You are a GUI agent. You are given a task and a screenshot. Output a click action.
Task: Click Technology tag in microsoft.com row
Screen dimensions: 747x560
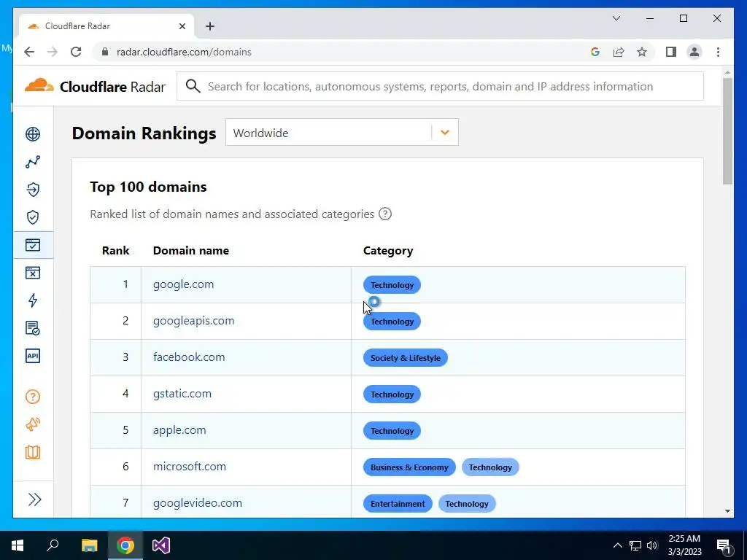click(x=490, y=467)
